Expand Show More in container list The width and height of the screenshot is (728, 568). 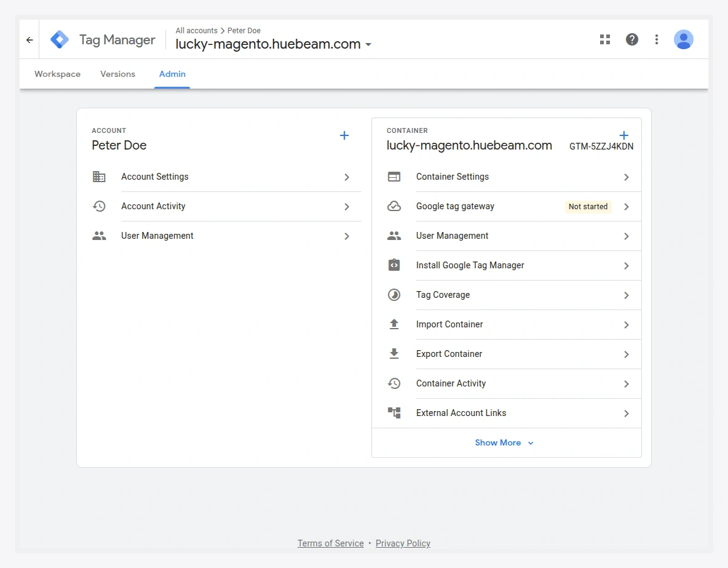tap(504, 443)
